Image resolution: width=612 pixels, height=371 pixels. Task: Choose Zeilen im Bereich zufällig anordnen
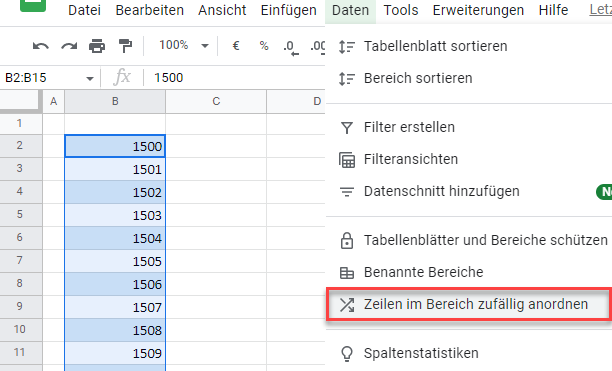469,304
